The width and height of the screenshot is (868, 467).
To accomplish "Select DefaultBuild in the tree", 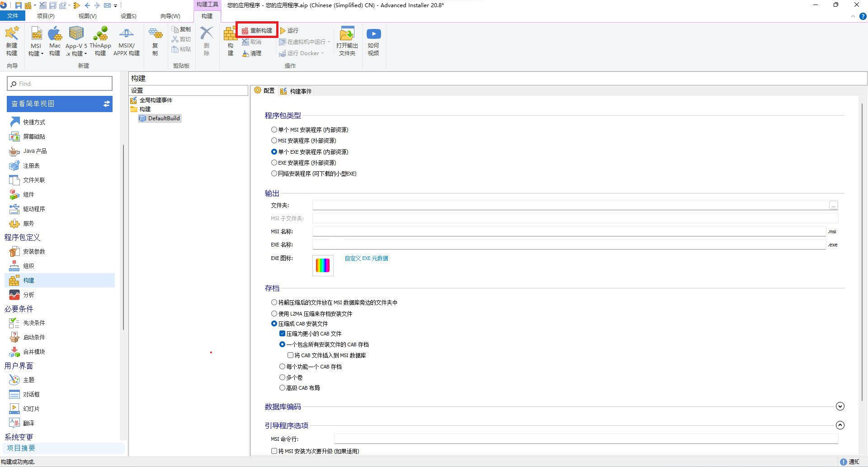I will (160, 118).
